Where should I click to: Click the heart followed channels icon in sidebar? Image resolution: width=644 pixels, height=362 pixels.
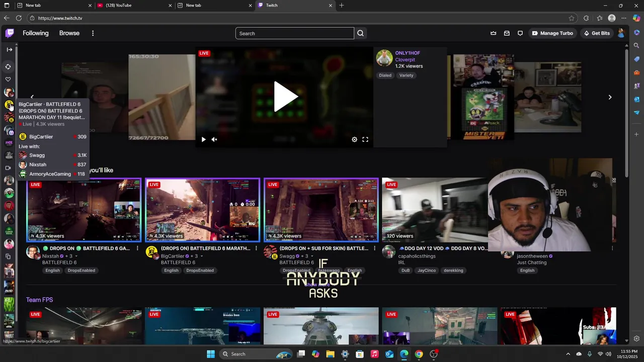point(8,79)
